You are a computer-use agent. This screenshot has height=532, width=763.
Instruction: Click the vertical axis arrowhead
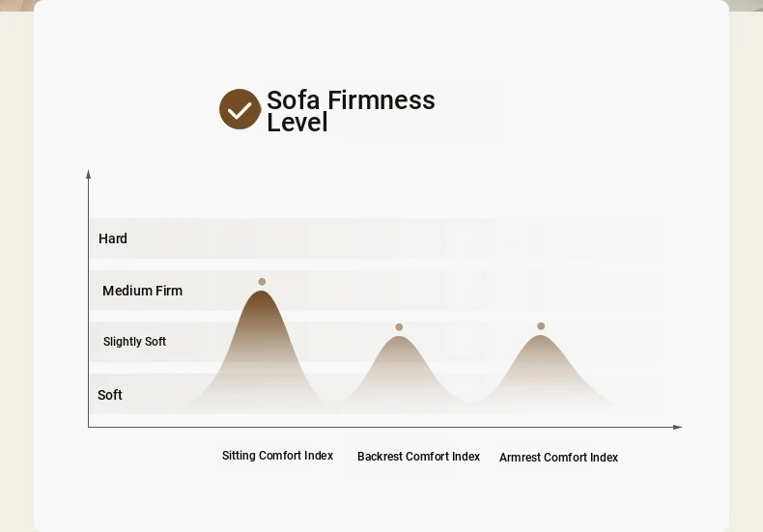[88, 174]
